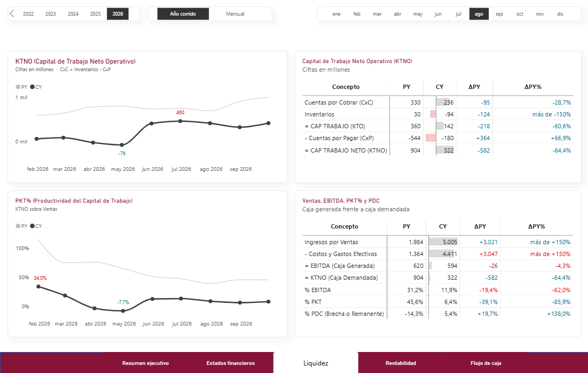Navigate to Flujo de caja tab
Image resolution: width=588 pixels, height=373 pixels.
pyautogui.click(x=486, y=363)
